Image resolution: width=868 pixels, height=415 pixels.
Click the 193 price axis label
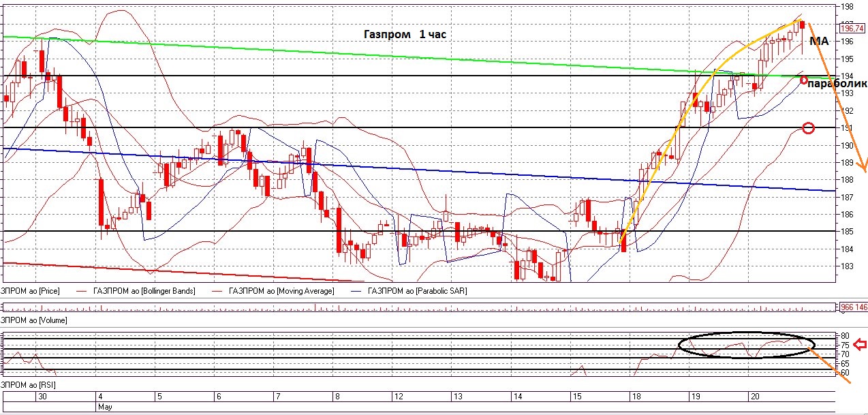[848, 93]
